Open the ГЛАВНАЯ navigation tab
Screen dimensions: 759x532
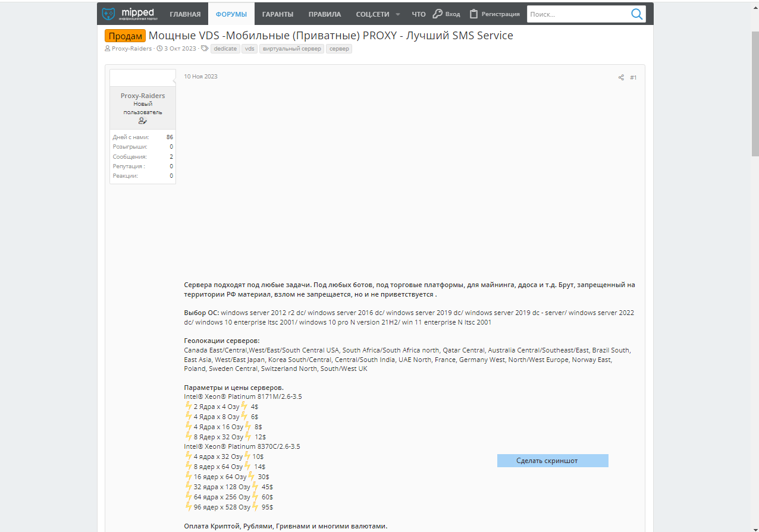[x=185, y=14]
